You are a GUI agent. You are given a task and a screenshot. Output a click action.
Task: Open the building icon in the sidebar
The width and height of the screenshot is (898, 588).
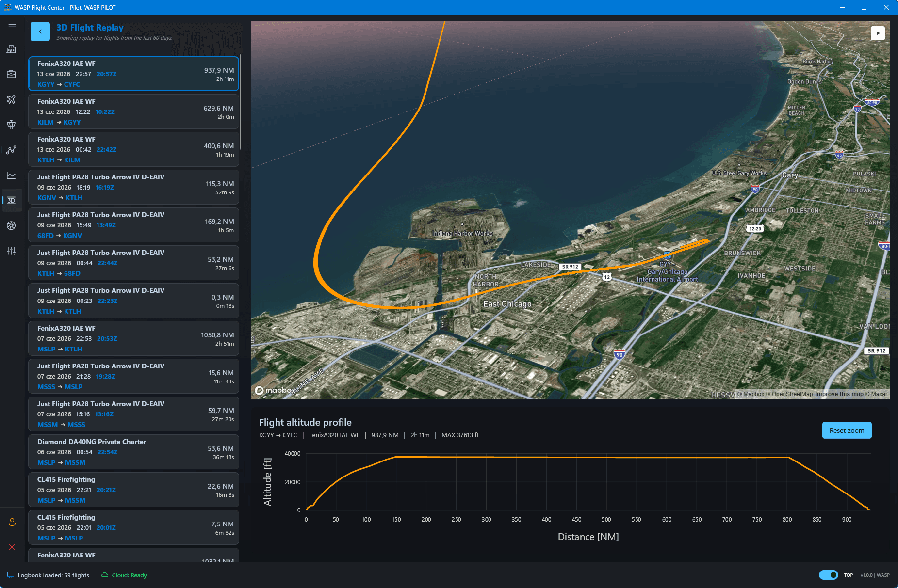(x=11, y=49)
